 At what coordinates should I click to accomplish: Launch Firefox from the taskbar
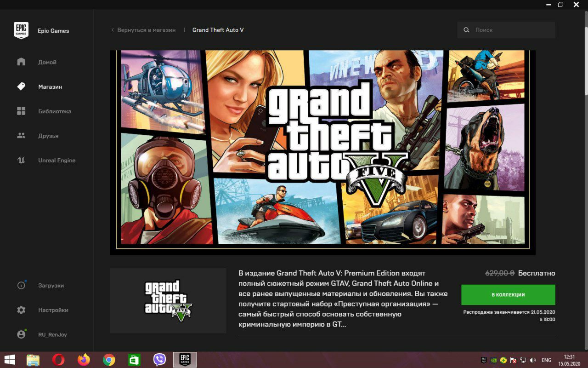tap(84, 360)
